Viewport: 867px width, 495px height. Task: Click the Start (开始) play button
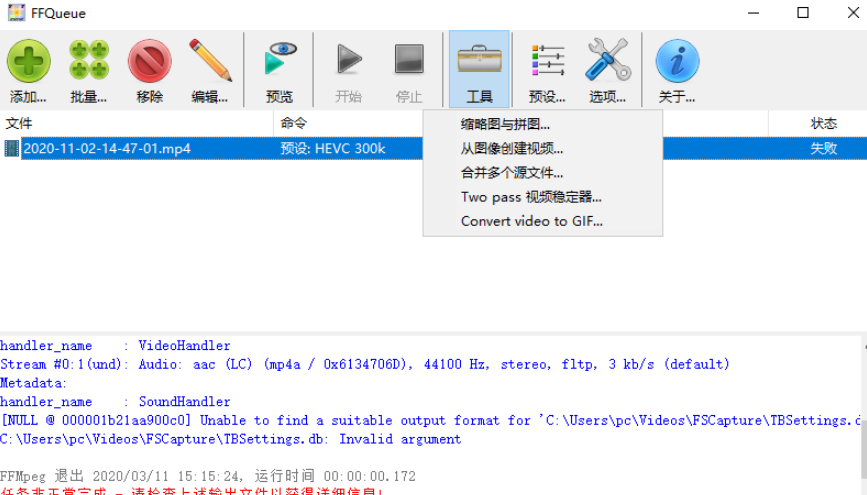[x=349, y=59]
